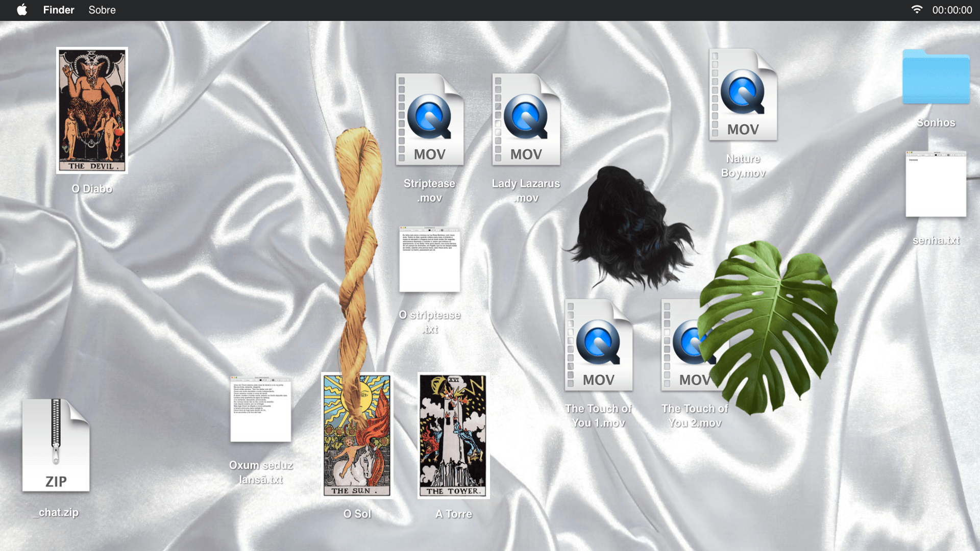Select the "O striptease .txt" file name

coord(430,322)
